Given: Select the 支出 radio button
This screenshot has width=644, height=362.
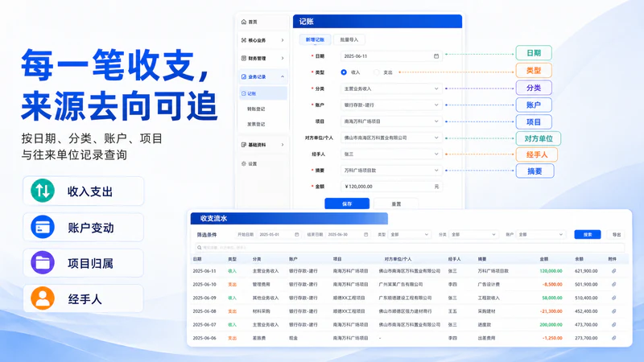Looking at the screenshot, I should [x=376, y=72].
